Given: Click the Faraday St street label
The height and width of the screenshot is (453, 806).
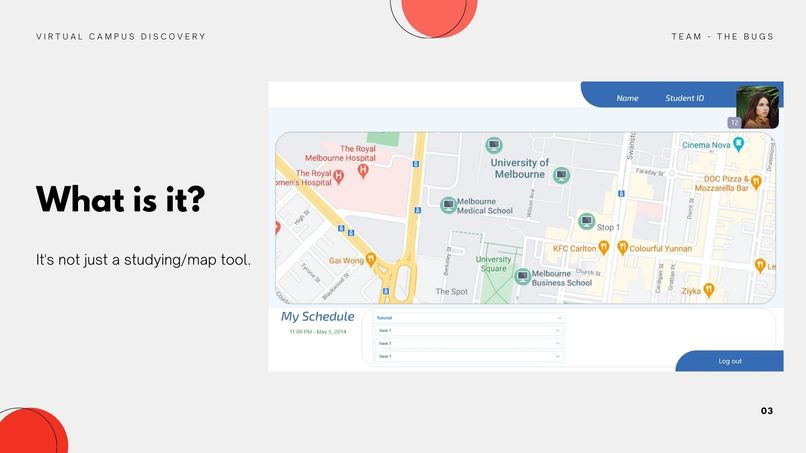Looking at the screenshot, I should [650, 172].
